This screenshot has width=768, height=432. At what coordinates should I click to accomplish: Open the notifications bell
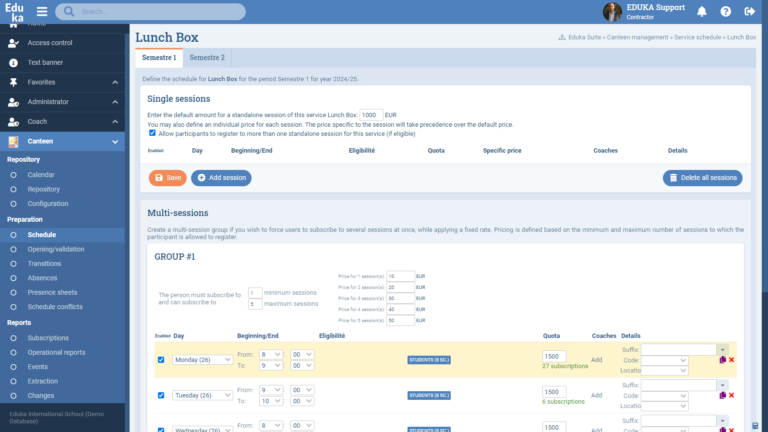click(x=702, y=12)
